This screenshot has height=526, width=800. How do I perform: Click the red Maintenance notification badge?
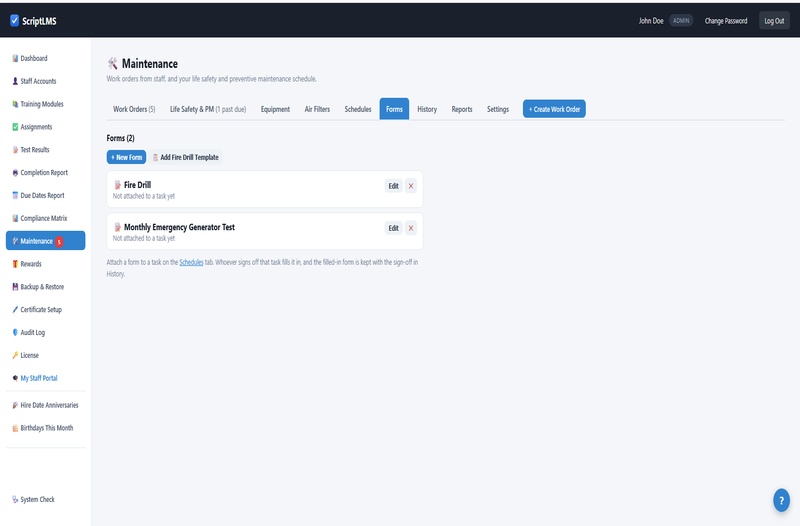point(59,242)
